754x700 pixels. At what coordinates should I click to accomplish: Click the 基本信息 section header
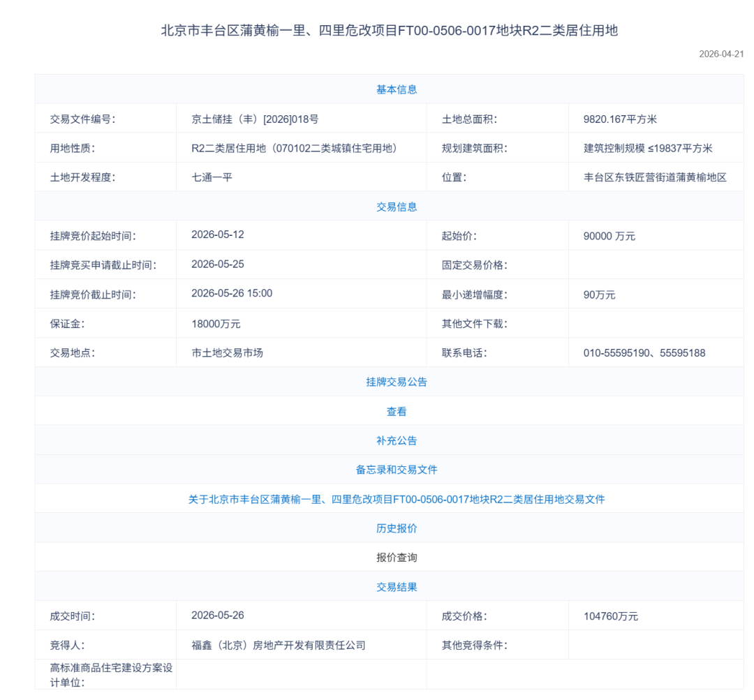point(397,89)
